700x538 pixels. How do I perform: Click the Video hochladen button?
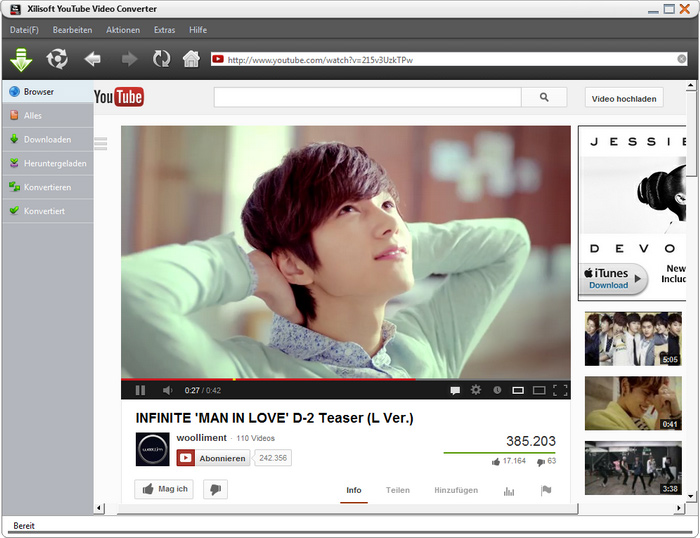click(624, 99)
